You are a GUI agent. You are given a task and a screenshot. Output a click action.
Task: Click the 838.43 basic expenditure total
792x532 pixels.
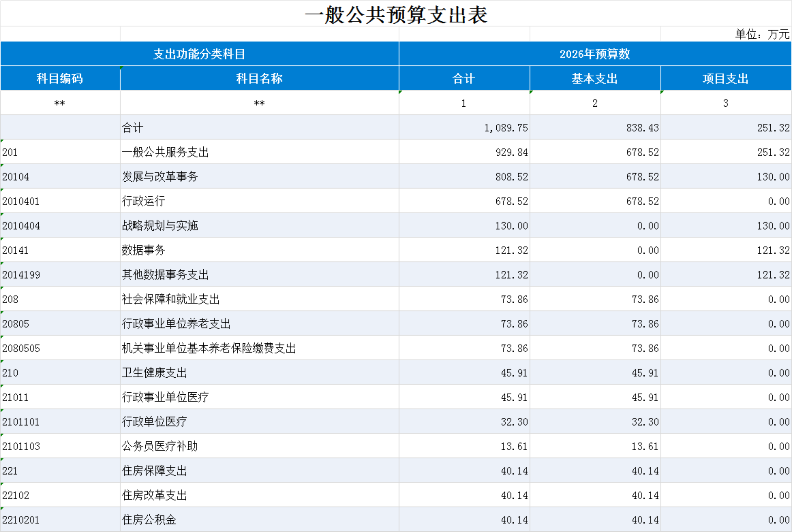(642, 128)
